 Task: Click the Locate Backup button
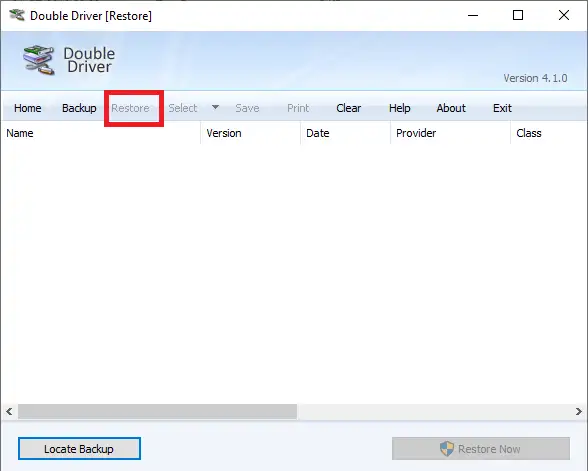pos(79,448)
